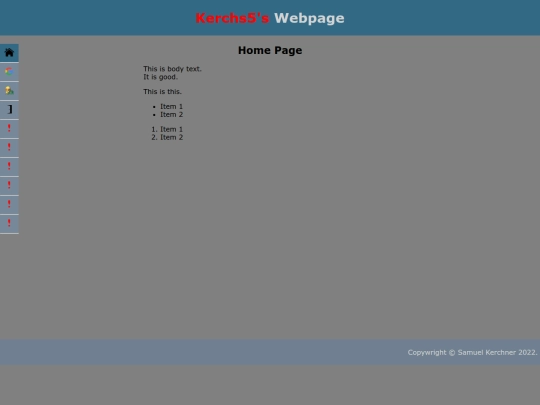Click the white "Webpage" header word
The width and height of the screenshot is (540, 405).
[x=309, y=18]
